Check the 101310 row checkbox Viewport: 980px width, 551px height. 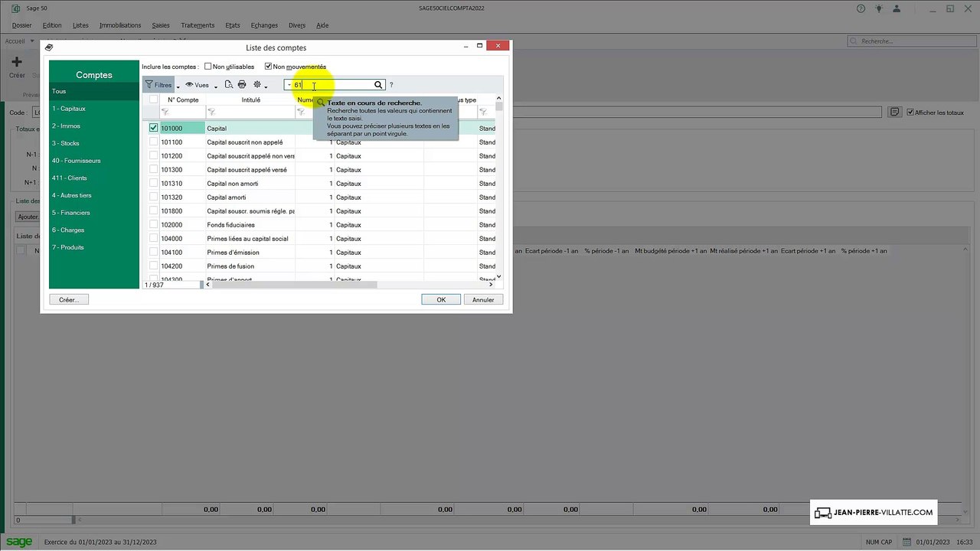click(x=153, y=183)
